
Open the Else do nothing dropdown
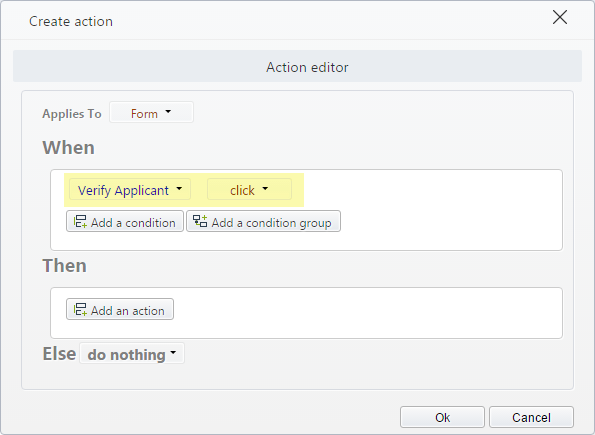pos(132,354)
